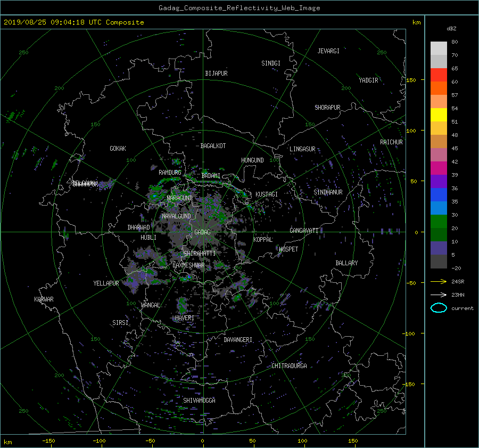This screenshot has width=479, height=448.
Task: Click the timestamp 2019/08/25 09:04:18 UTC Composite
Action: tap(73, 22)
